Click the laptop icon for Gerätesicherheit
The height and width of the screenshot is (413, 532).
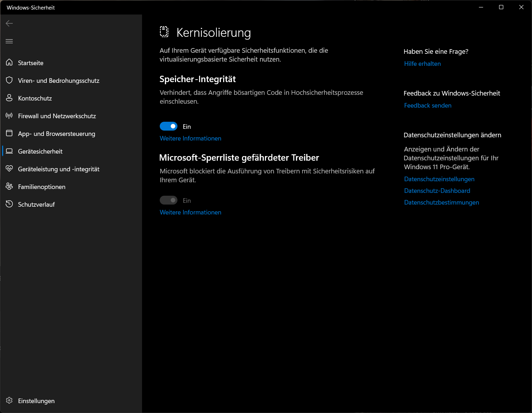tap(9, 151)
